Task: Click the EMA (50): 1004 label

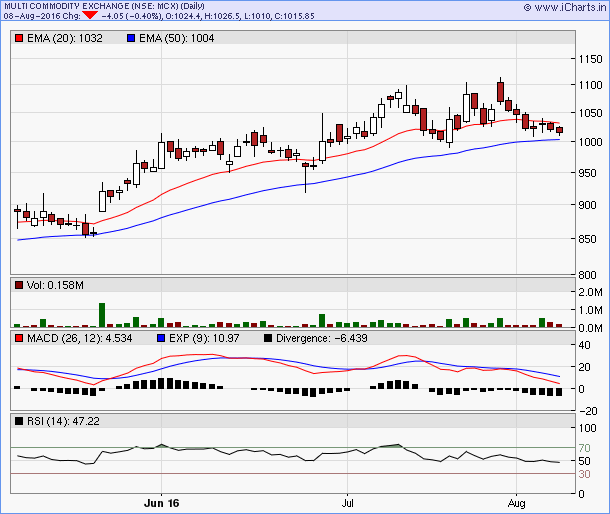Action: click(x=177, y=38)
